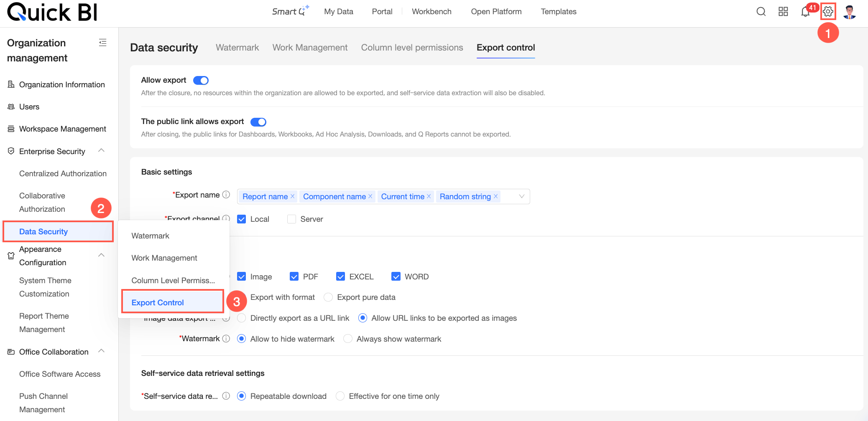Open Report Theme Management
This screenshot has height=421, width=868.
(x=44, y=322)
